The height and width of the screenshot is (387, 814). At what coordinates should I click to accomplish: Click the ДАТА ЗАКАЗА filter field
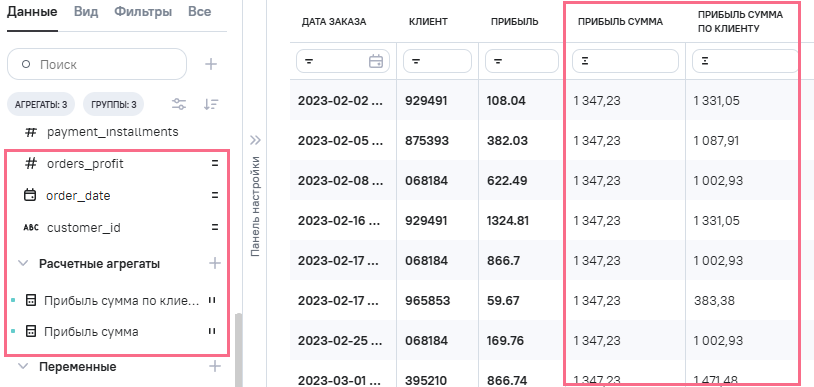(343, 61)
